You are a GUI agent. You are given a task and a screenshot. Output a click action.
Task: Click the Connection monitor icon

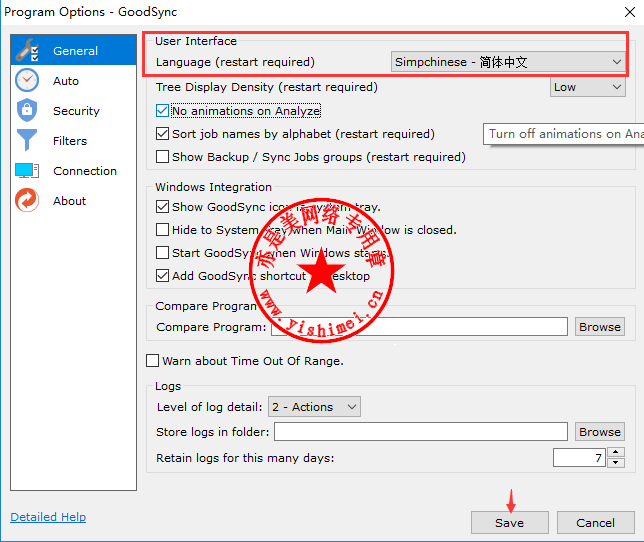coord(27,170)
